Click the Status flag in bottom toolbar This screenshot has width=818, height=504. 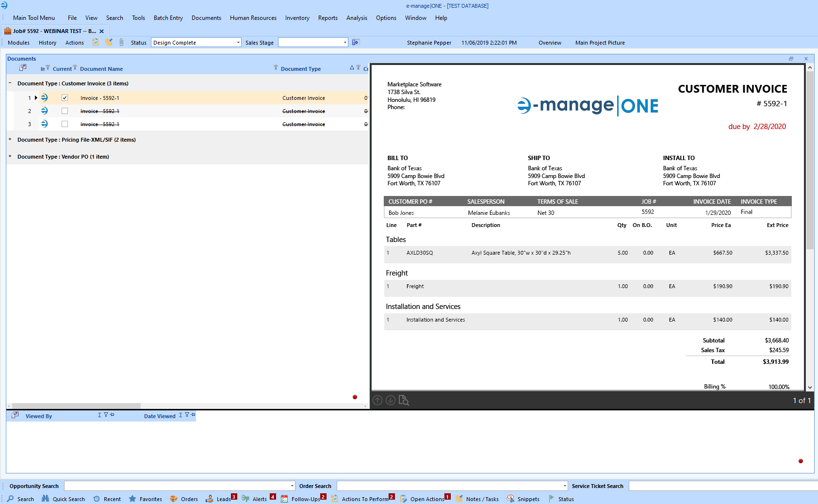pos(561,499)
